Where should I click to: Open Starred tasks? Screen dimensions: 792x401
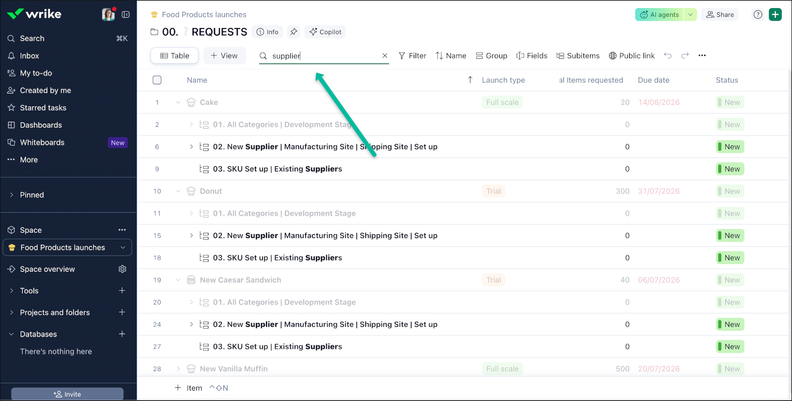coord(42,108)
